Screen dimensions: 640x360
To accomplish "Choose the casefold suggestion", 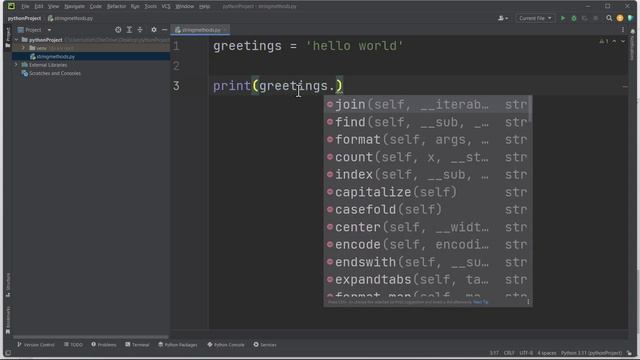I will pos(427,210).
